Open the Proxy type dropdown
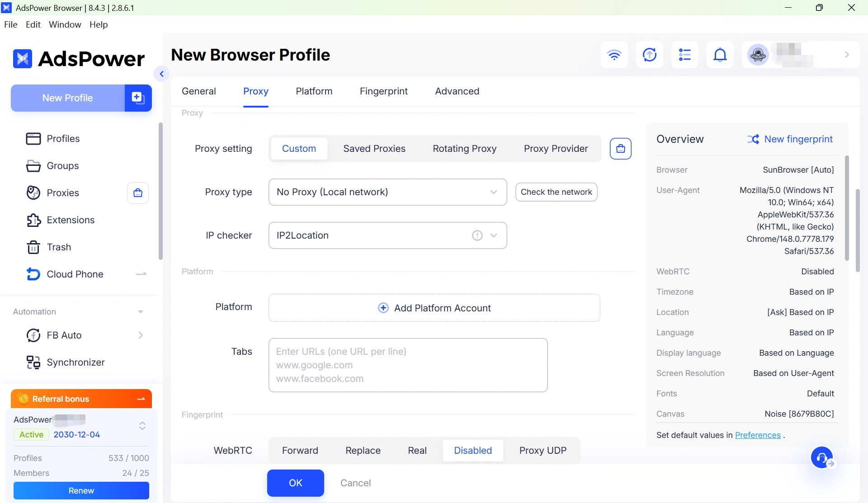This screenshot has width=868, height=503. click(387, 192)
